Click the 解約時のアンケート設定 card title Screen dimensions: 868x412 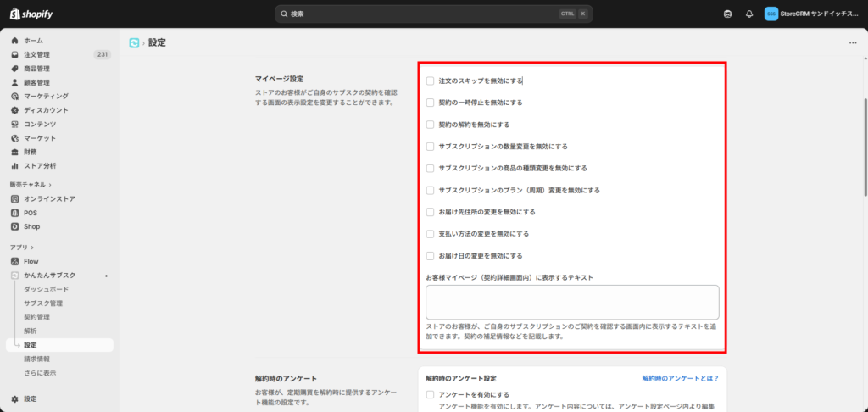(461, 378)
